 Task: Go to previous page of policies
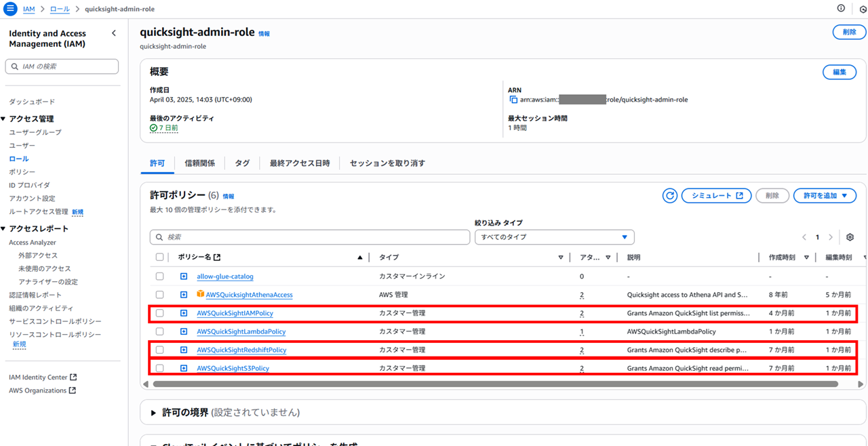(x=804, y=237)
